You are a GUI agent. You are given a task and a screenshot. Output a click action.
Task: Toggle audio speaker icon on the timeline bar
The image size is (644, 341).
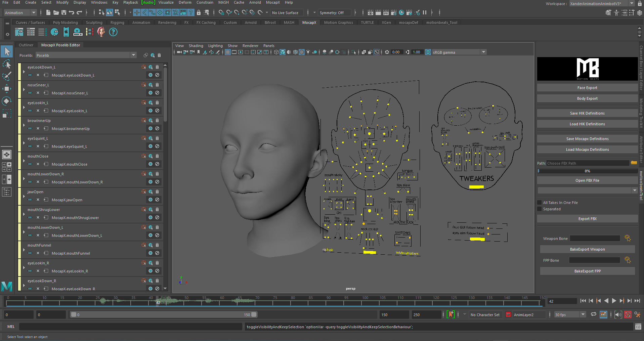[618, 314]
